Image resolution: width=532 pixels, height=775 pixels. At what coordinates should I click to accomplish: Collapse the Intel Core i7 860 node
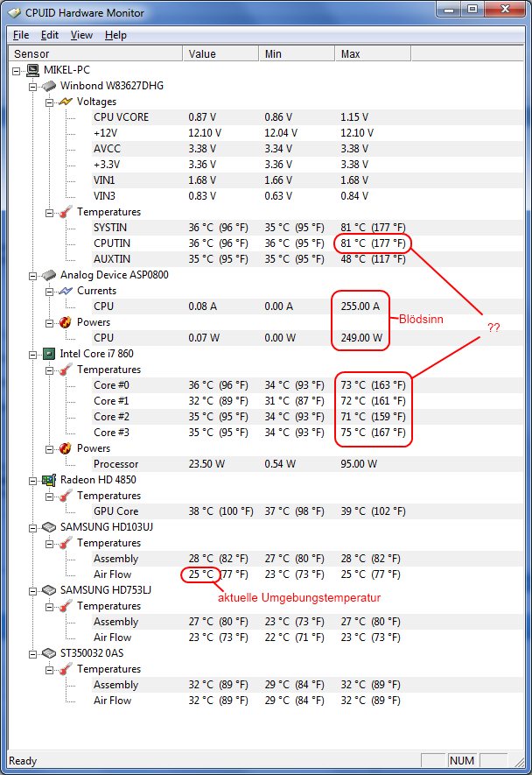32,355
